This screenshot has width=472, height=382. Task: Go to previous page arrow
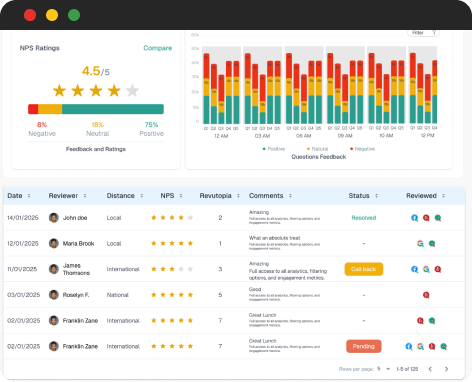pyautogui.click(x=430, y=369)
